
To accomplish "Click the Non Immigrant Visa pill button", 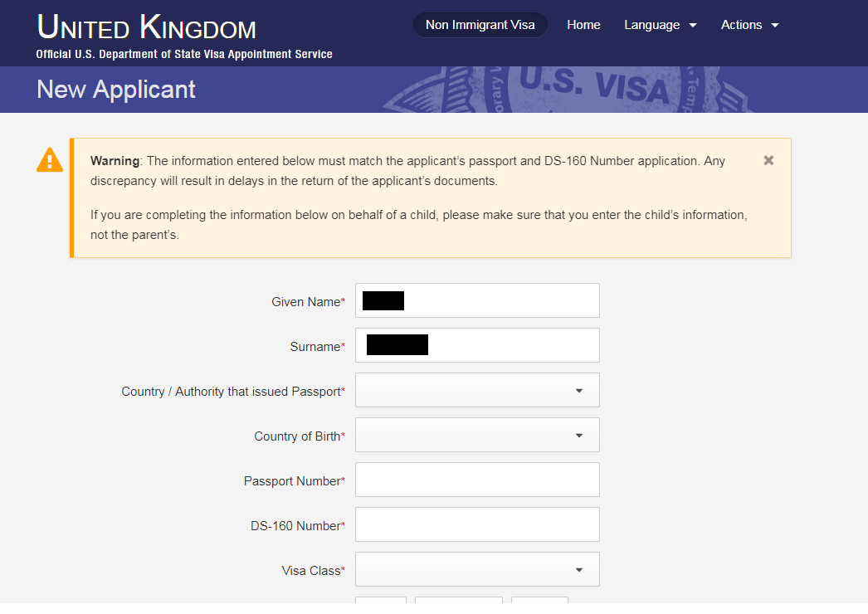I will pyautogui.click(x=480, y=25).
